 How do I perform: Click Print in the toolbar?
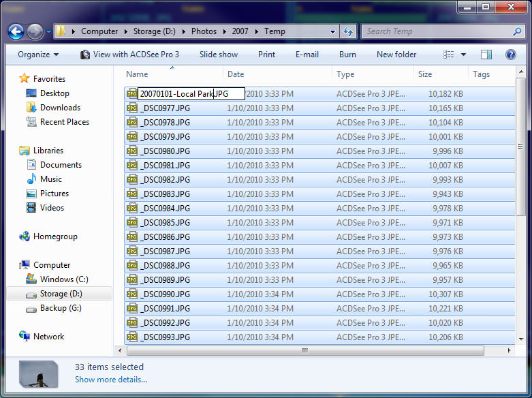pos(266,55)
